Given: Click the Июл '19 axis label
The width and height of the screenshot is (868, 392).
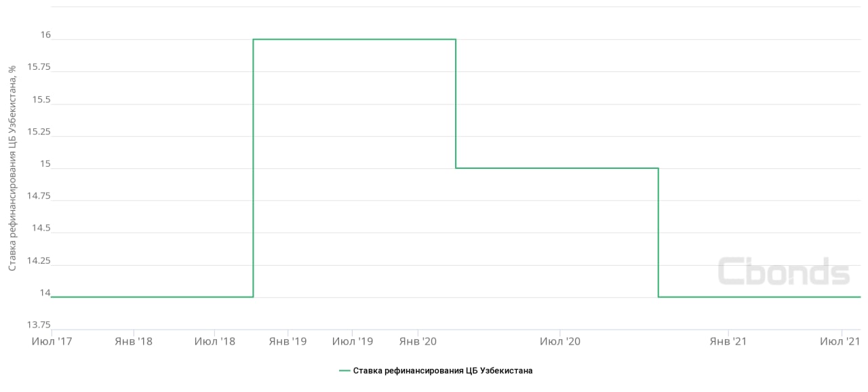Looking at the screenshot, I should pyautogui.click(x=353, y=341).
